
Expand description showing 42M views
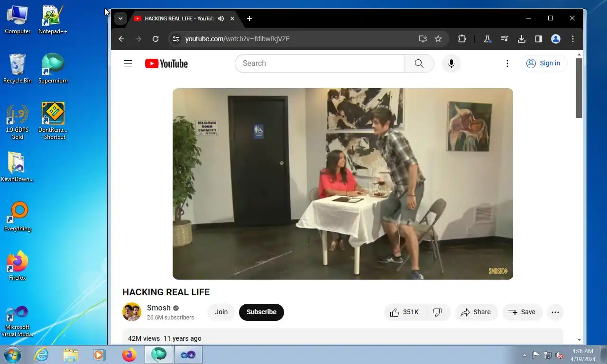343,337
